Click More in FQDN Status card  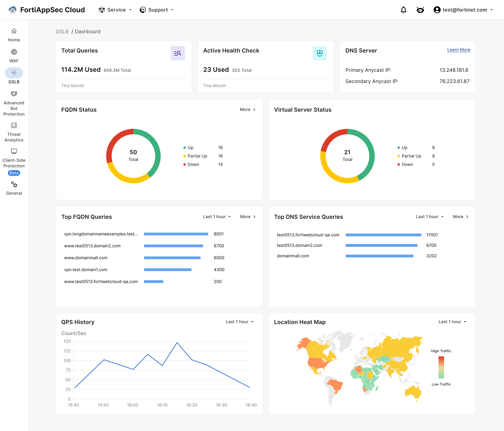(247, 110)
